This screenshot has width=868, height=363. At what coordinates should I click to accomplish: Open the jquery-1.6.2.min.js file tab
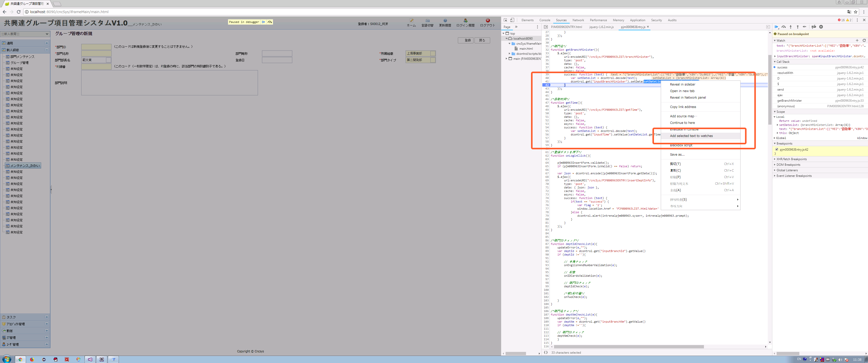(x=601, y=27)
